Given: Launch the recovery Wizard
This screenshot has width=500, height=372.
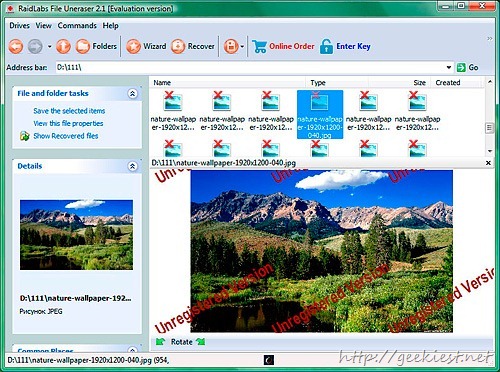Looking at the screenshot, I should click(x=146, y=46).
